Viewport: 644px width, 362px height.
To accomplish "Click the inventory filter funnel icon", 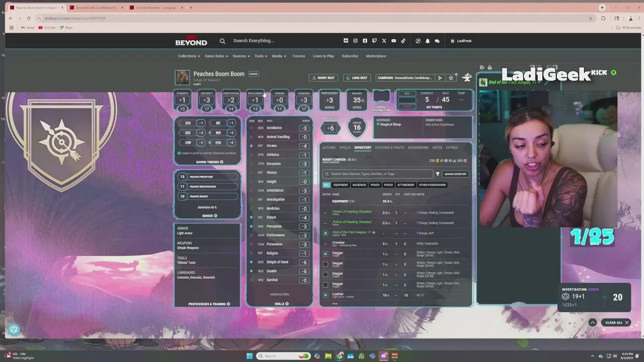I will click(x=438, y=174).
